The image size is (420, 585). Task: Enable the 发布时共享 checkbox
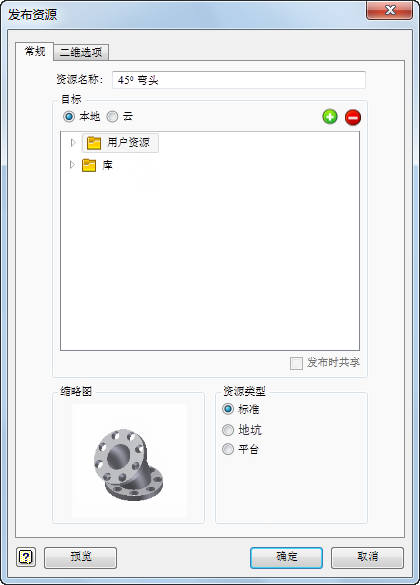click(296, 363)
